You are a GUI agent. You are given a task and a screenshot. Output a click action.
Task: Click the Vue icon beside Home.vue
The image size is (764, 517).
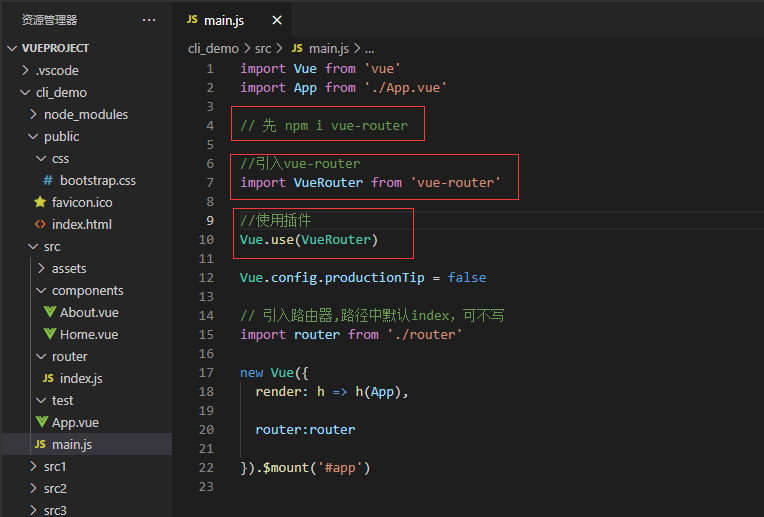(50, 334)
